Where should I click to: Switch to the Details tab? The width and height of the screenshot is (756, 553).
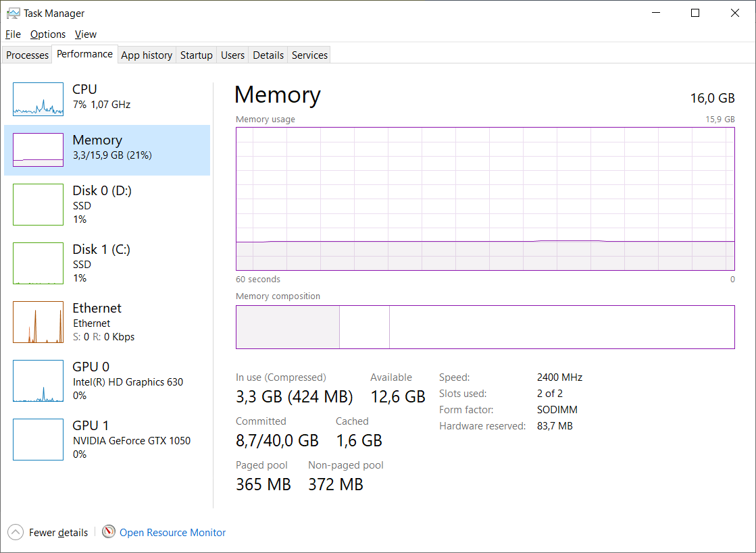pos(268,55)
